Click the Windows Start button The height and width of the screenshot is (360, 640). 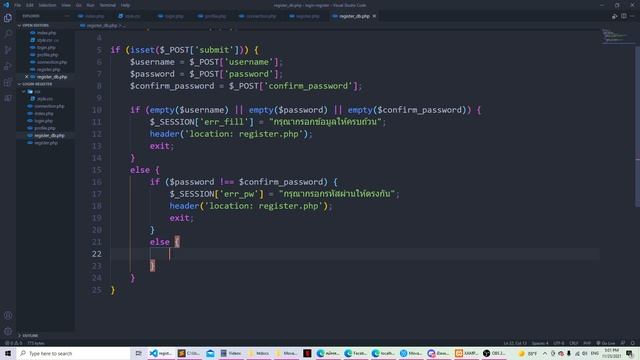pos(8,353)
